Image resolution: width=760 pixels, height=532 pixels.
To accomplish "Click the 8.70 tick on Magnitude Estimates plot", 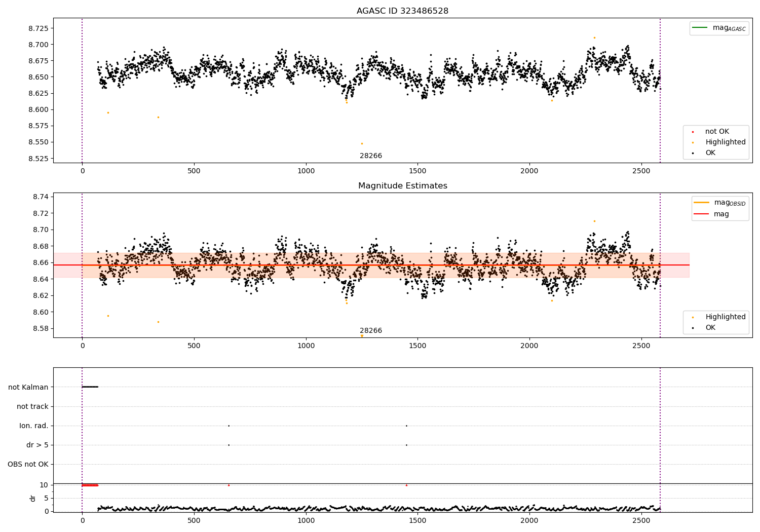I will tap(41, 230).
